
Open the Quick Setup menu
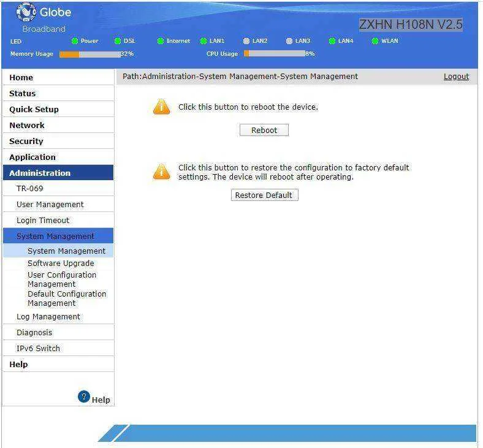tap(58, 109)
